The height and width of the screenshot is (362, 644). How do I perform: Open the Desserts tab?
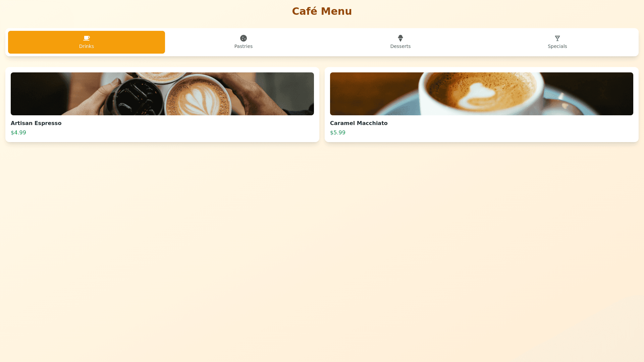pos(400,42)
